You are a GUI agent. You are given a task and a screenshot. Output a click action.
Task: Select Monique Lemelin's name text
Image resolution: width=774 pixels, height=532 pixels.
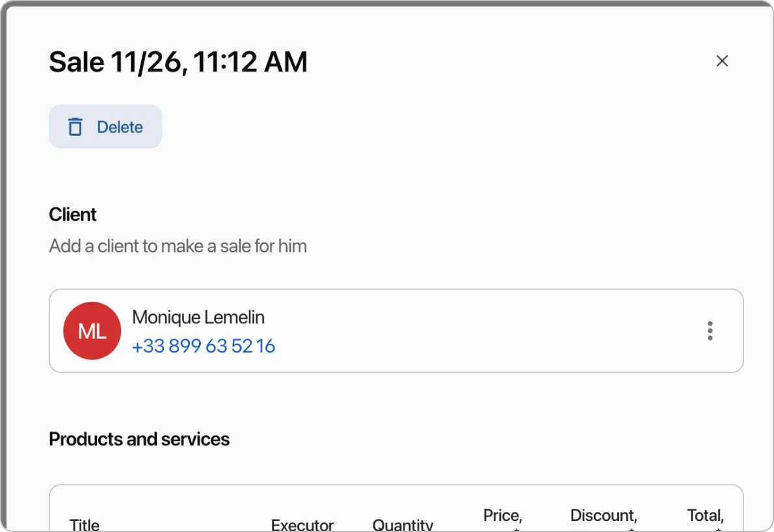pyautogui.click(x=198, y=317)
